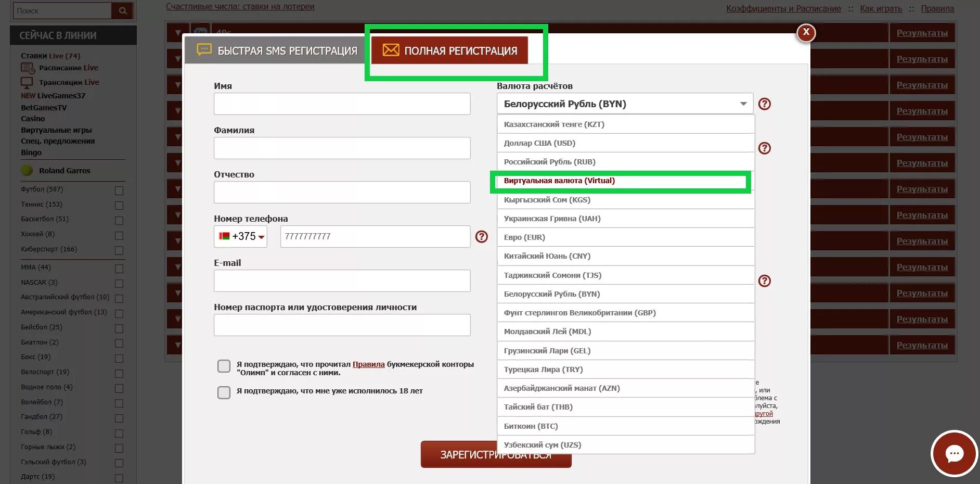Click the Имя input field

point(342,104)
